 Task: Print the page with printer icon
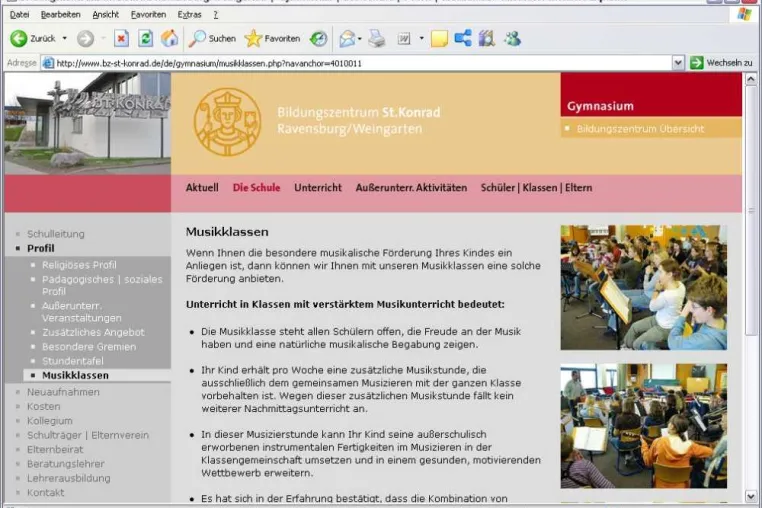click(x=377, y=38)
